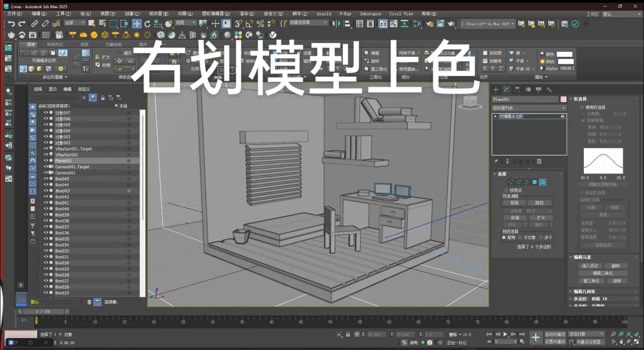Image resolution: width=644 pixels, height=350 pixels.
Task: Uncheck the 影响背面 checkbox
Action: [583, 120]
